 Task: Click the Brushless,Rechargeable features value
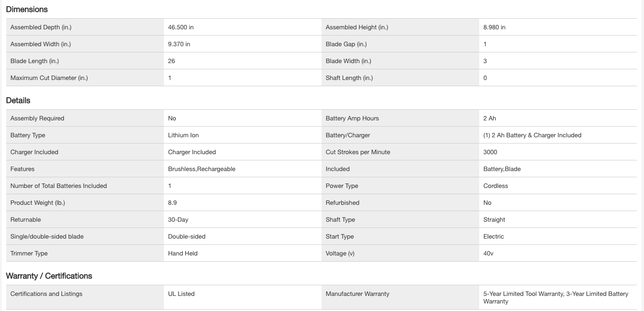click(x=202, y=169)
